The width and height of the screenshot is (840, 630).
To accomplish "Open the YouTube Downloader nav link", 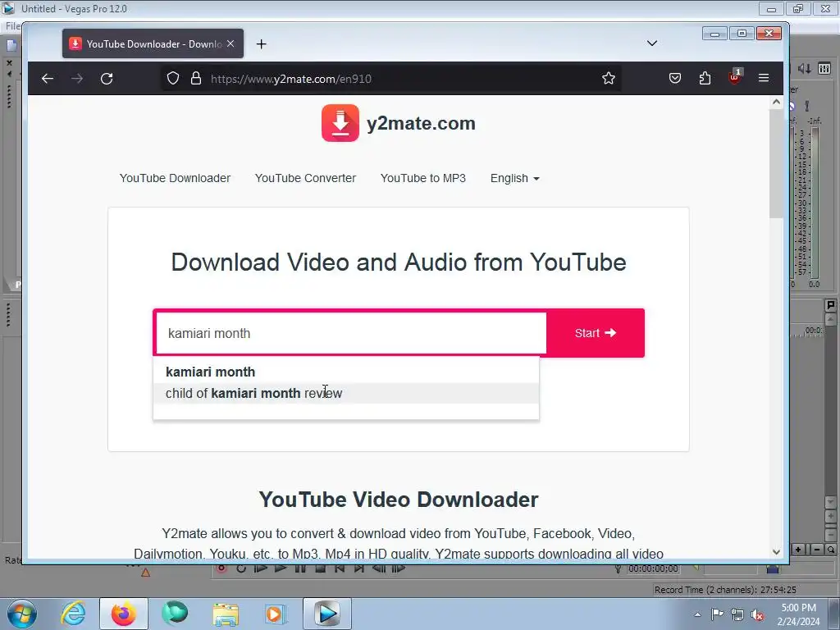I will click(x=175, y=178).
